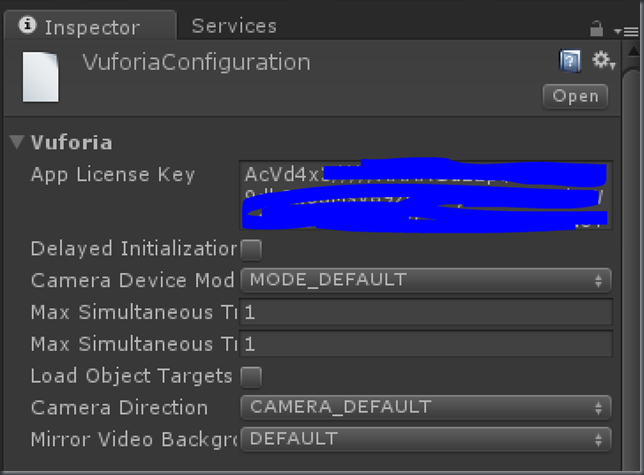Toggle the Inspector lock icon
This screenshot has height=475, width=644.
(x=596, y=29)
